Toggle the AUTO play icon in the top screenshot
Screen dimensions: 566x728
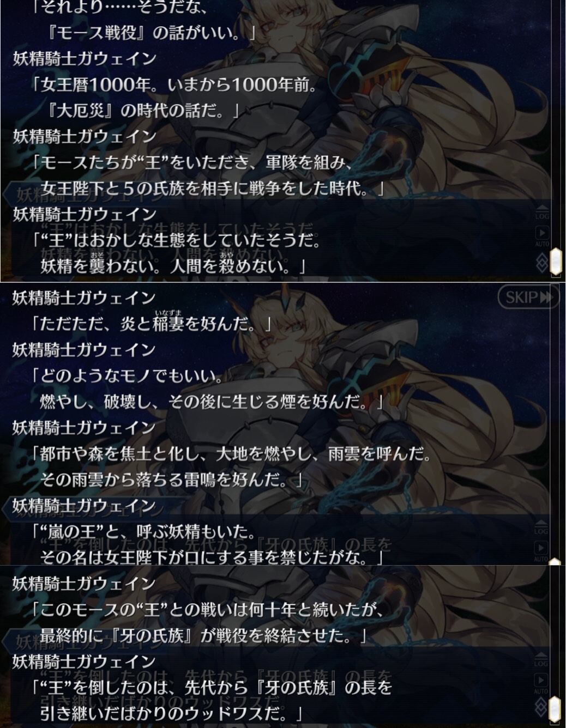point(541,235)
